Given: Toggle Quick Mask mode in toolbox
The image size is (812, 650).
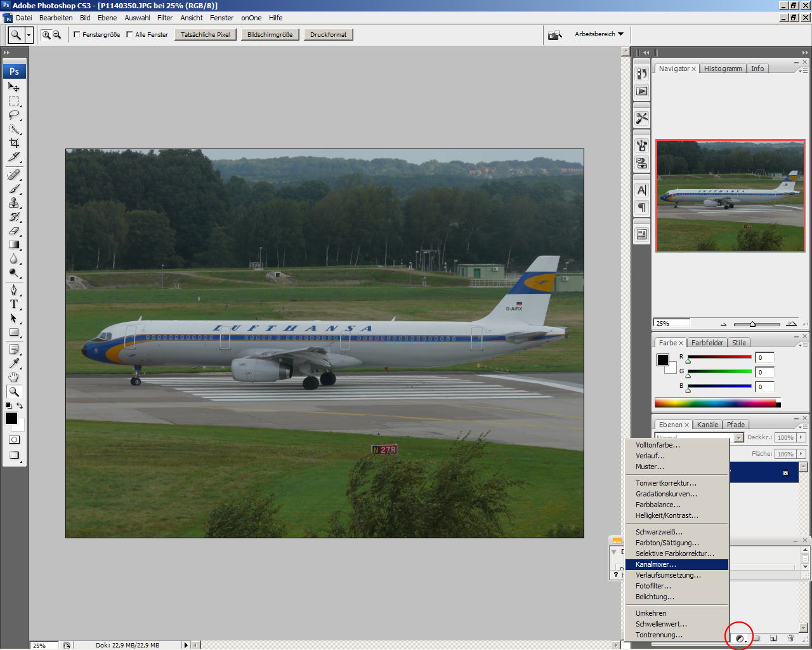Looking at the screenshot, I should [x=14, y=439].
